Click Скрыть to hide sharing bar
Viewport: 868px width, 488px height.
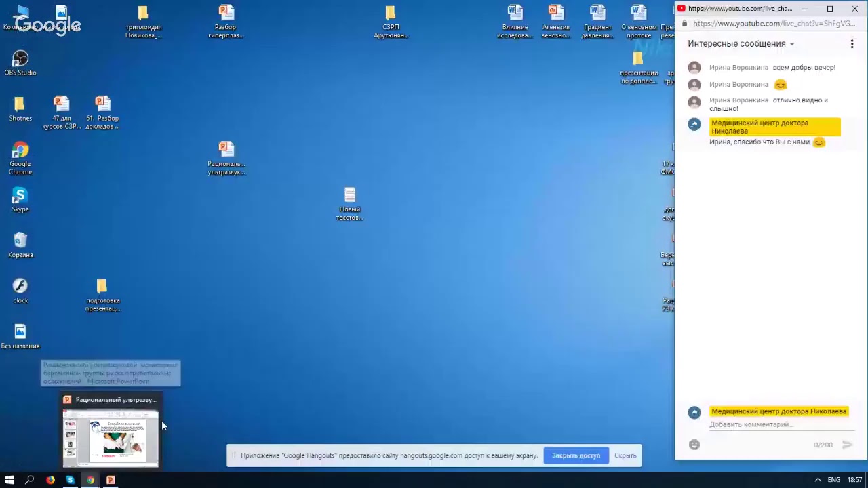pyautogui.click(x=625, y=455)
